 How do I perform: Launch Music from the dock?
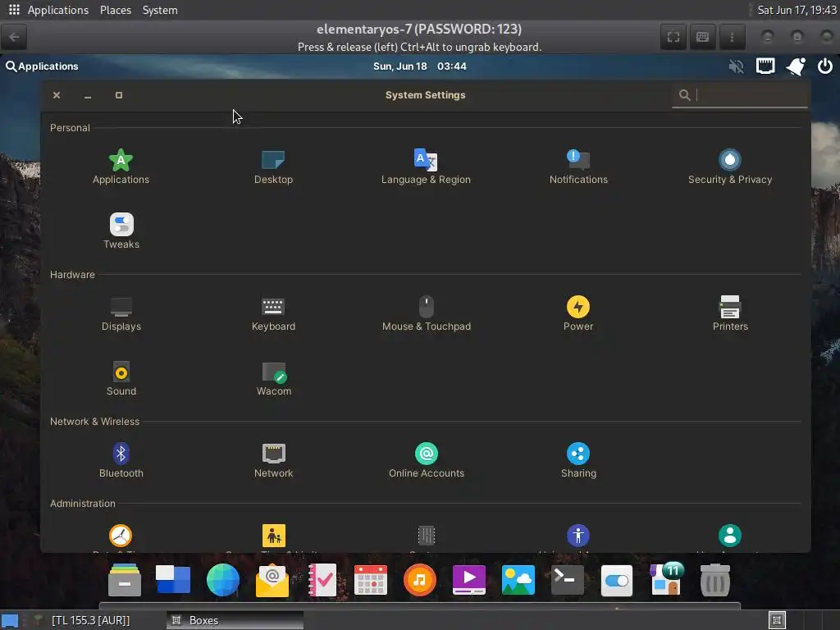[419, 580]
